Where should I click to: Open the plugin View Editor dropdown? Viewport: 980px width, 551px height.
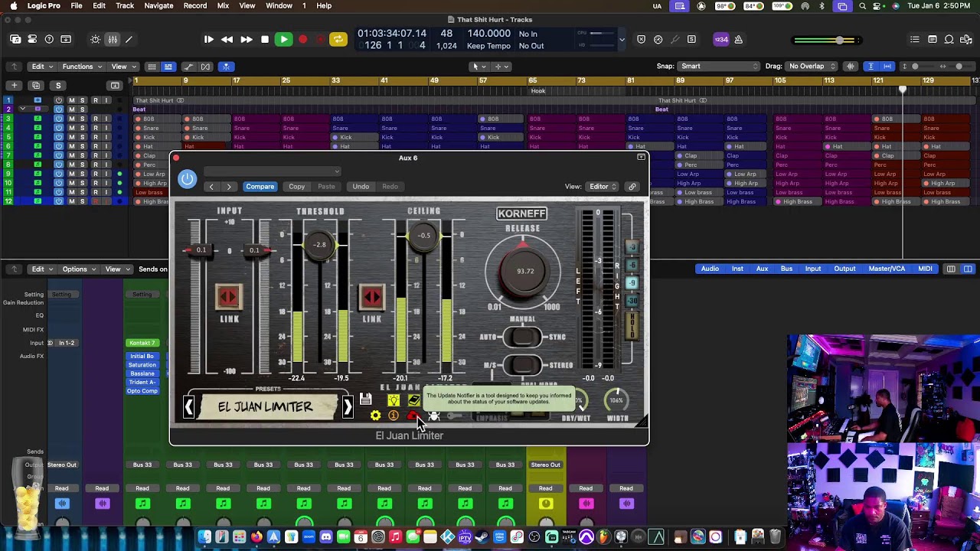point(603,187)
